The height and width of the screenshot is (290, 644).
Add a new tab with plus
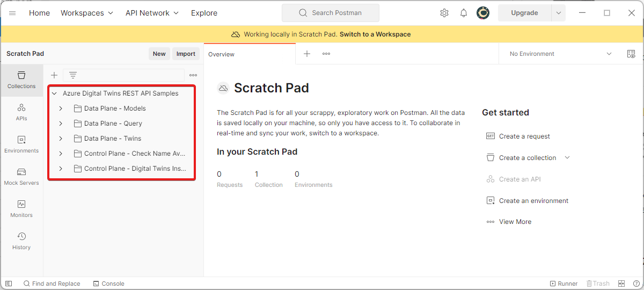(x=307, y=54)
